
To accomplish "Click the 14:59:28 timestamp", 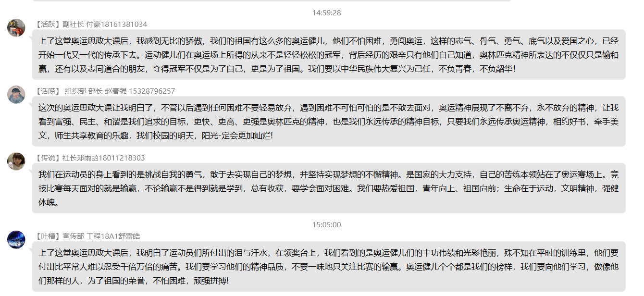I will click(326, 13).
